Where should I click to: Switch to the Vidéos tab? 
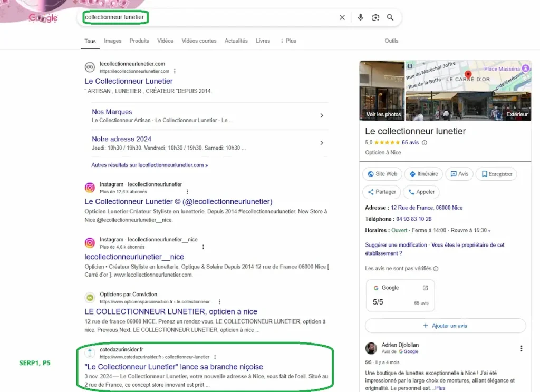tap(165, 41)
